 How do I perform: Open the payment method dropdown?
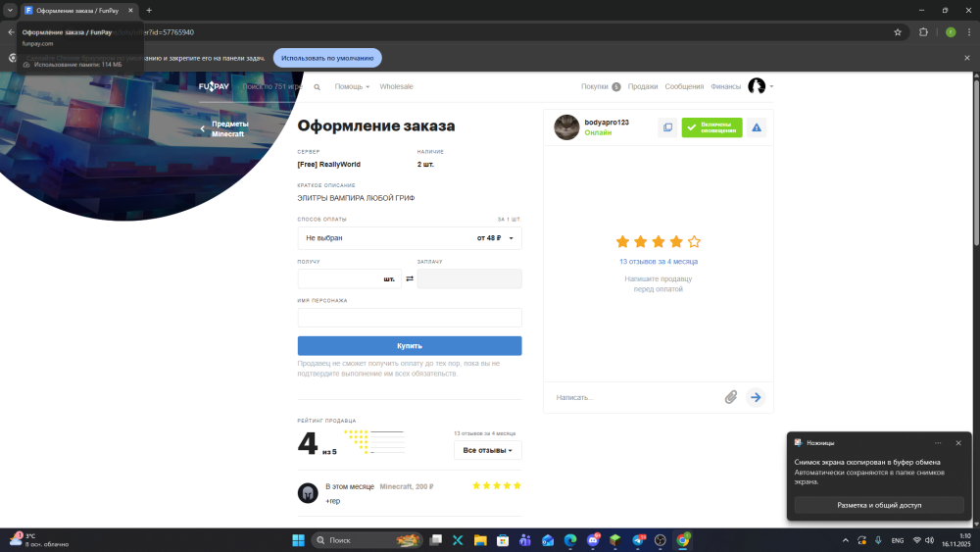point(410,238)
